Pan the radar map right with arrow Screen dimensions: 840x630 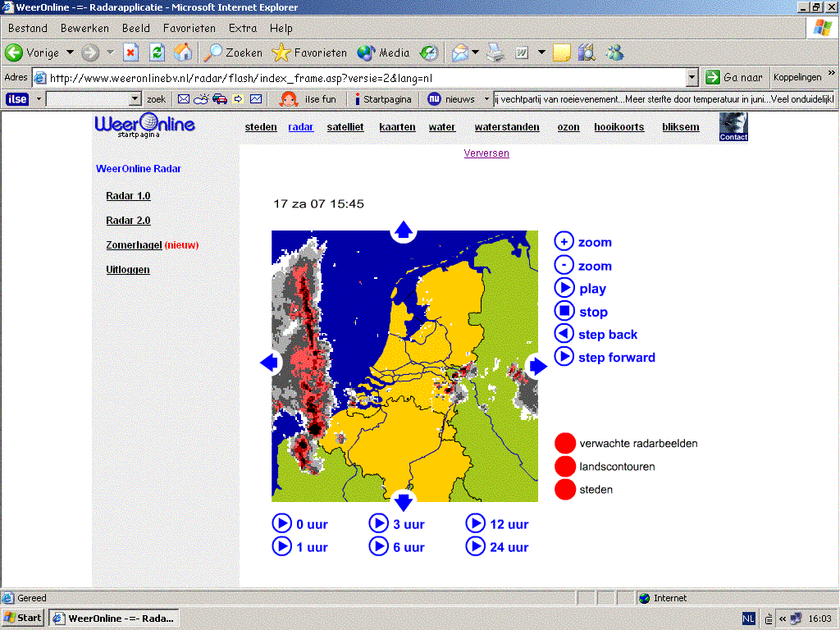537,366
